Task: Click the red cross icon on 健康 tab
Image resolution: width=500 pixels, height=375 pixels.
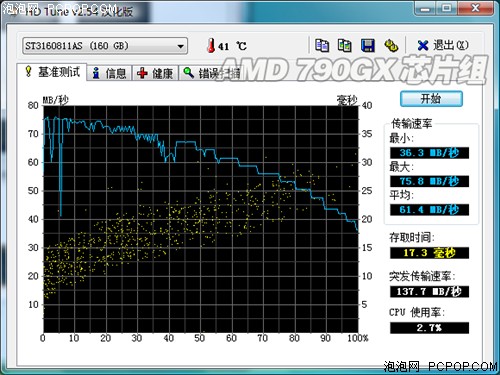Action: coord(142,73)
